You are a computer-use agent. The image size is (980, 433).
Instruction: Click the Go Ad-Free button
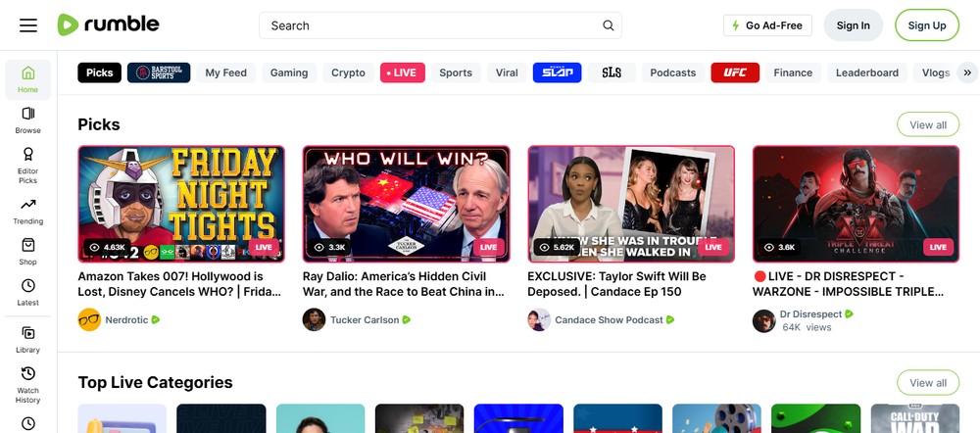[x=767, y=25]
